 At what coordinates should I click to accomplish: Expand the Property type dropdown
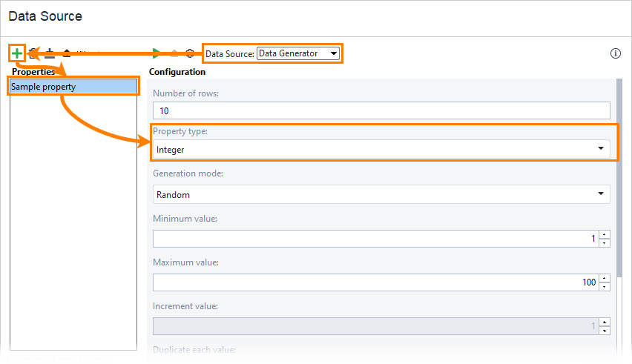[381, 149]
